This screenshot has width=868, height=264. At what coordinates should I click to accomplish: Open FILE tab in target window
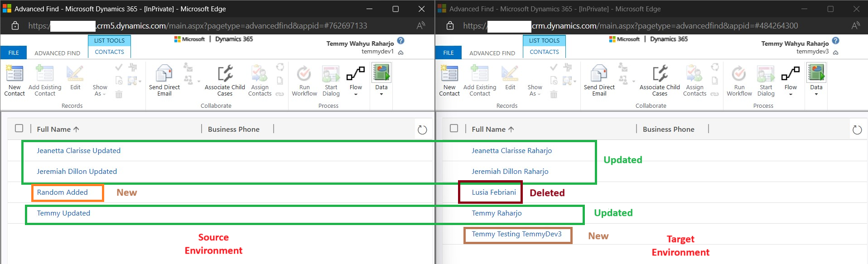pyautogui.click(x=448, y=53)
